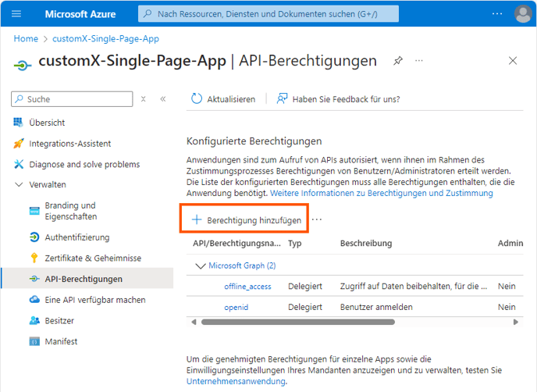Open Besitzer menu item
Screen dimensions: 537x392
coord(59,321)
